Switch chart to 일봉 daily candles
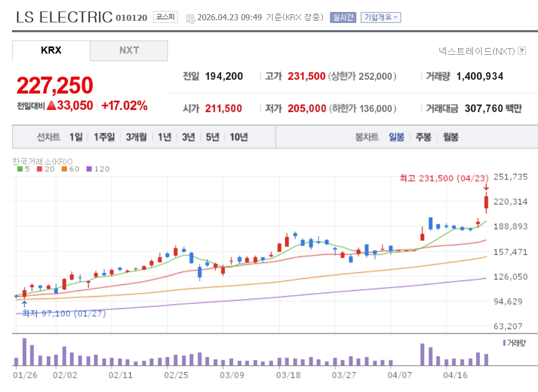Viewport: 538px width, 392px height. click(x=396, y=137)
